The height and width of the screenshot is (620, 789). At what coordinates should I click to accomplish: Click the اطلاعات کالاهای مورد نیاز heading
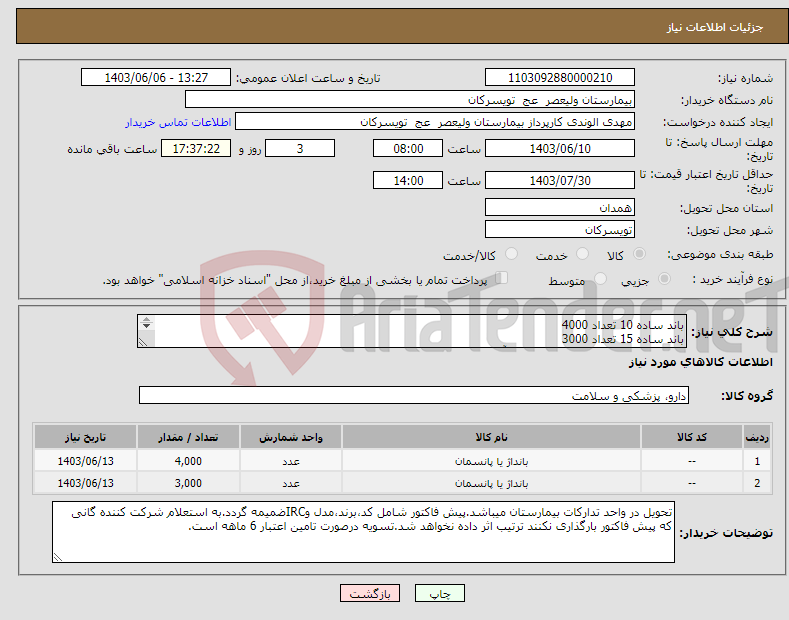coord(700,362)
